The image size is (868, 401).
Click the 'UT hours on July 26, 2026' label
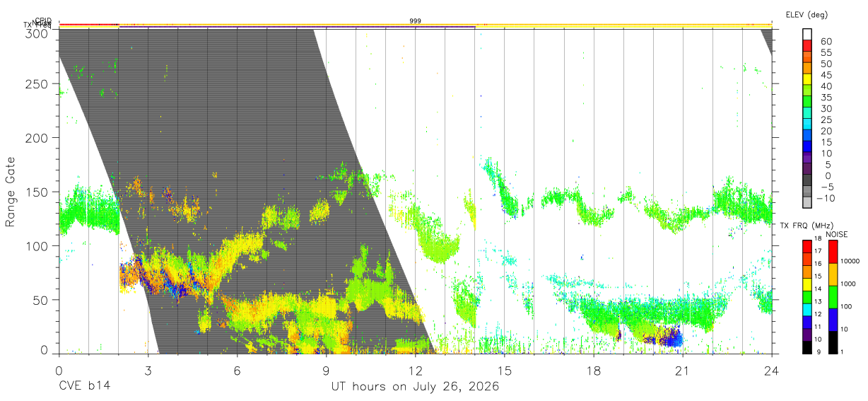pyautogui.click(x=416, y=387)
